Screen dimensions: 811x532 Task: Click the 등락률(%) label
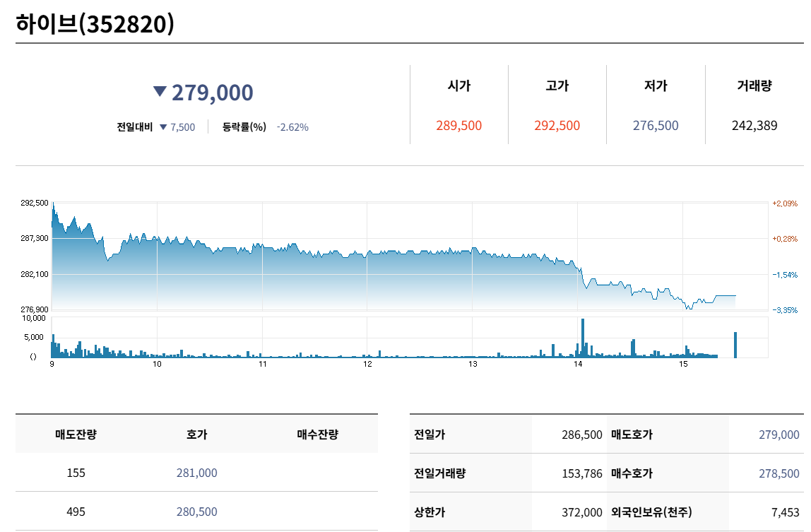click(244, 126)
